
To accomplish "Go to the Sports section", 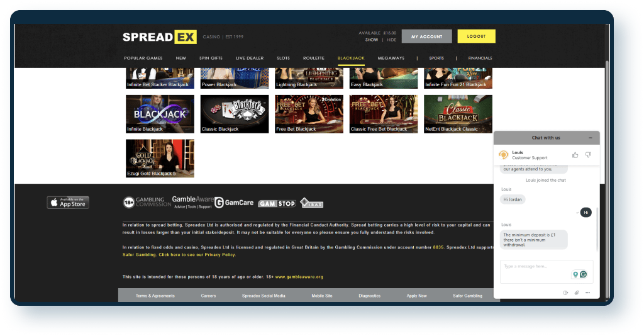I will tap(436, 59).
